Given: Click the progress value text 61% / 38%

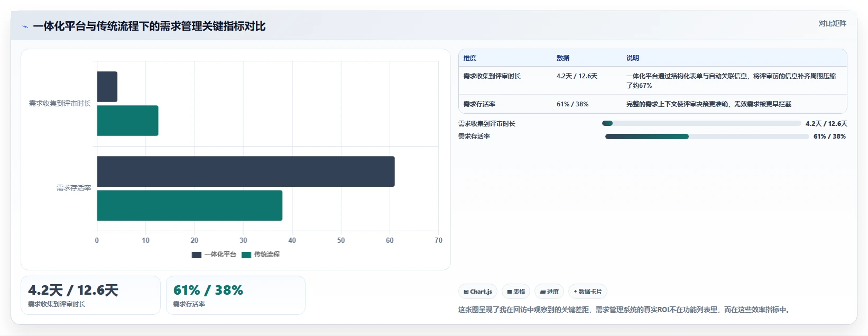Looking at the screenshot, I should pyautogui.click(x=829, y=137).
